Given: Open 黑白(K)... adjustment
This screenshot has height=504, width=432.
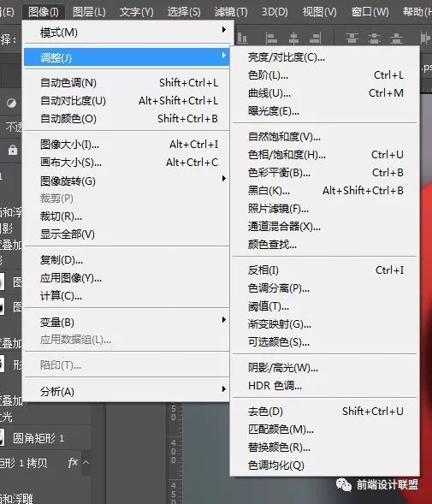Looking at the screenshot, I should 325,191.
